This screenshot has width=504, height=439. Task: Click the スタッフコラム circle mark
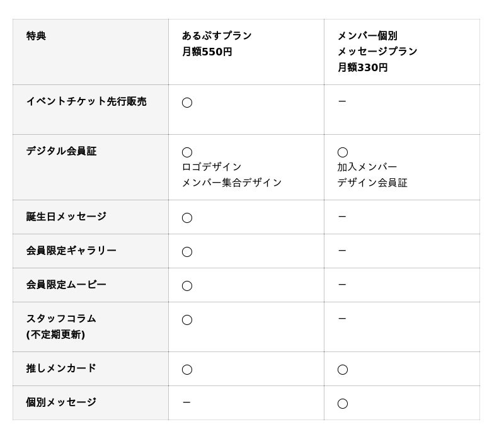[x=187, y=320]
